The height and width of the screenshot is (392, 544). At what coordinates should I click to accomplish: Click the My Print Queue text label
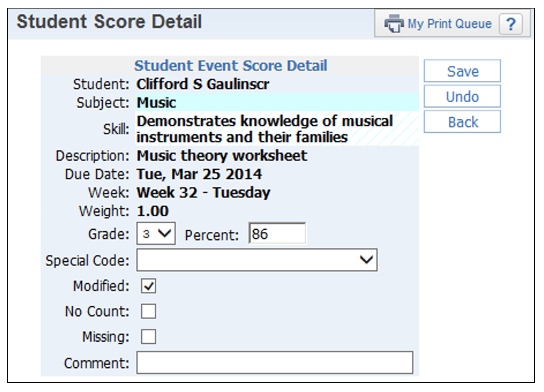[x=449, y=24]
